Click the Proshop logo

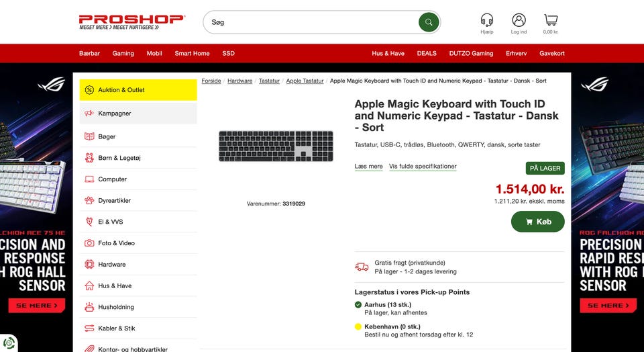point(132,22)
